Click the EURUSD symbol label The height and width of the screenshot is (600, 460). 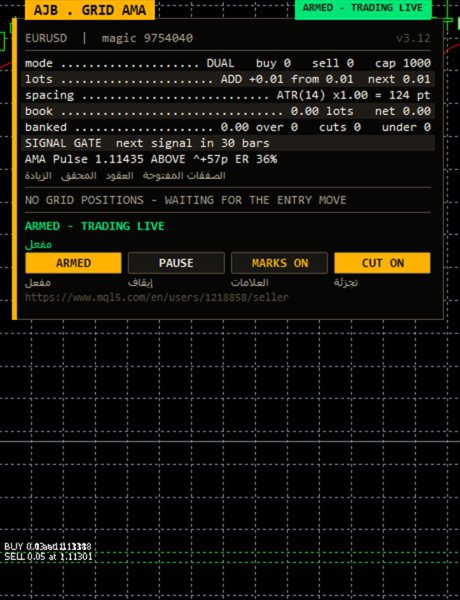click(x=46, y=38)
